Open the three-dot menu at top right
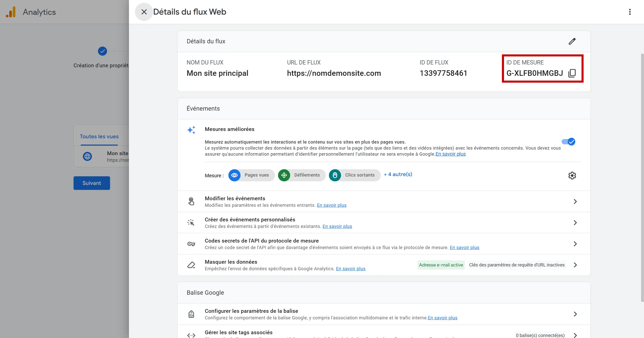The height and width of the screenshot is (338, 644). pyautogui.click(x=630, y=12)
